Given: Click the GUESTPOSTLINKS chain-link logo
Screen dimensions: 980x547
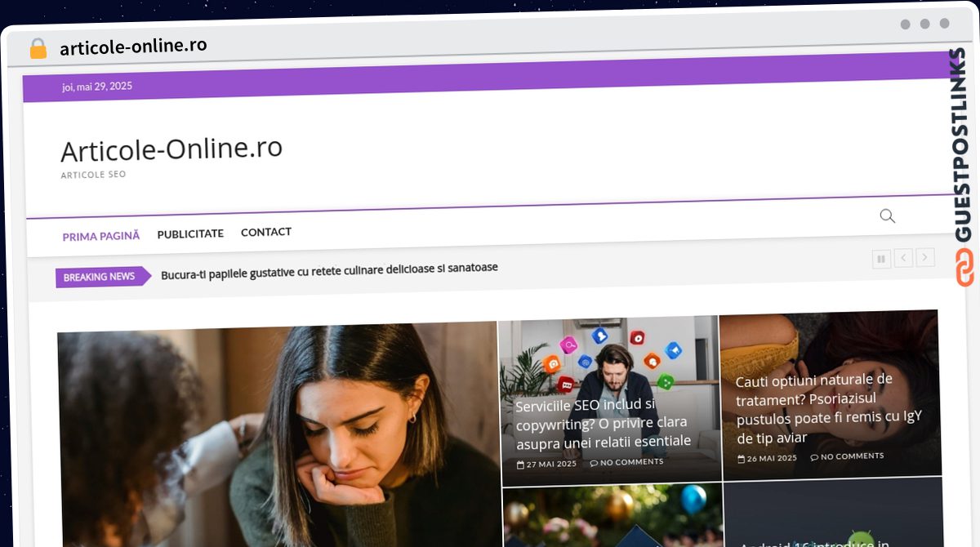Looking at the screenshot, I should pyautogui.click(x=964, y=269).
